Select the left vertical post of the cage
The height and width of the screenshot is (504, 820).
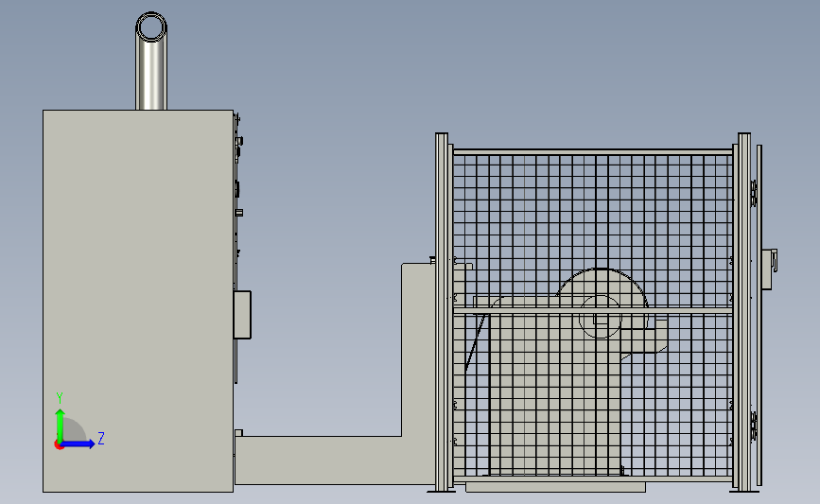tap(442, 312)
